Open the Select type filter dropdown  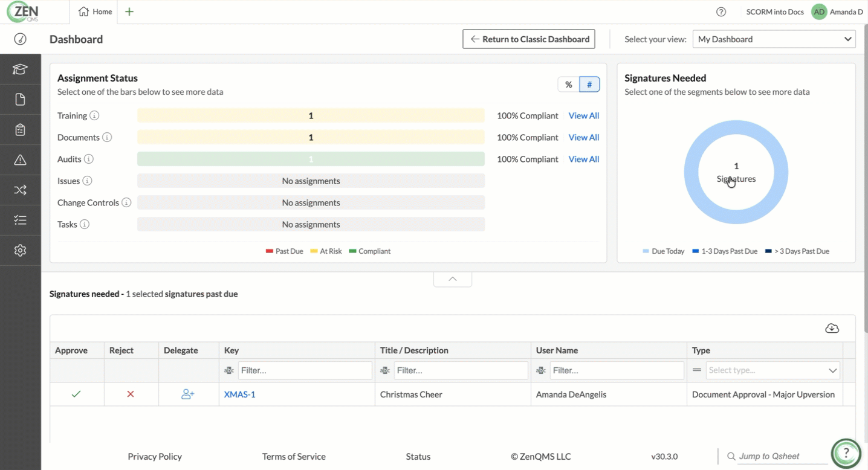point(772,370)
